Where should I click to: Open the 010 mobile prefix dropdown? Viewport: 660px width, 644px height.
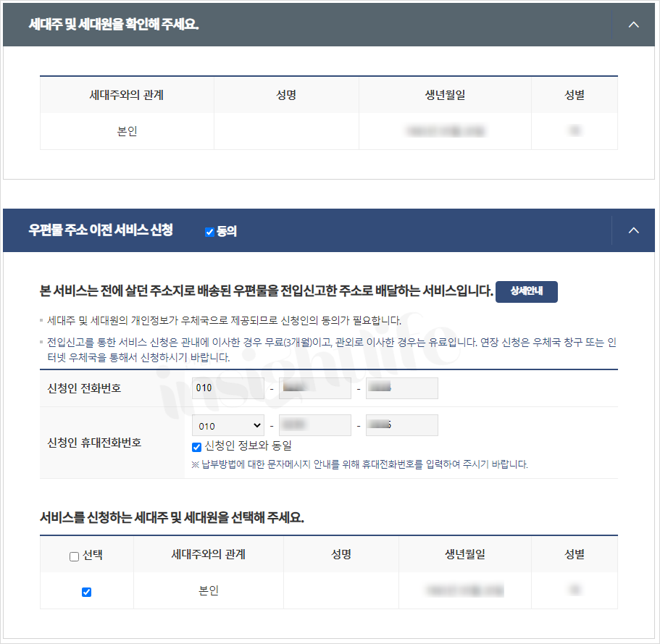[x=227, y=425]
